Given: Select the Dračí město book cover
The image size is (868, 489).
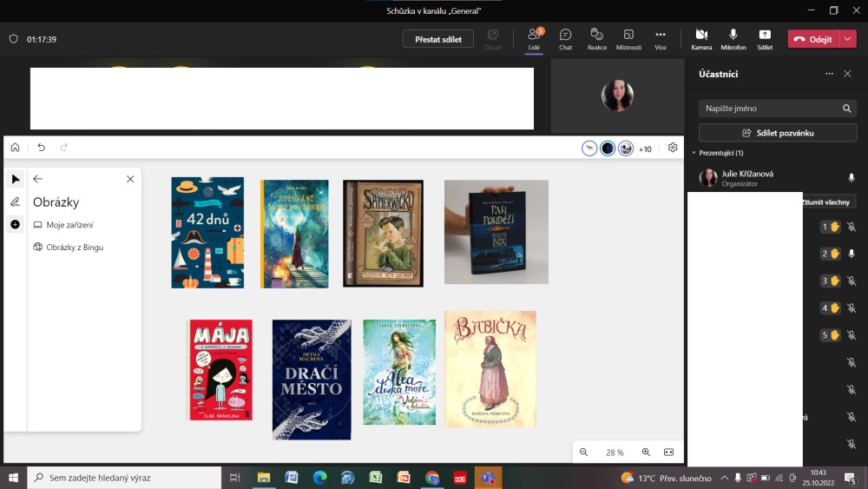Looking at the screenshot, I should pos(312,380).
